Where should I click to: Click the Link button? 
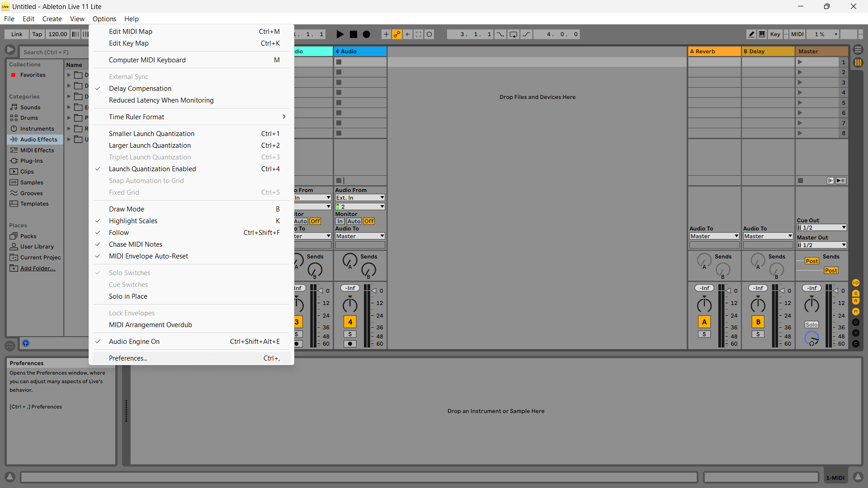pyautogui.click(x=17, y=34)
